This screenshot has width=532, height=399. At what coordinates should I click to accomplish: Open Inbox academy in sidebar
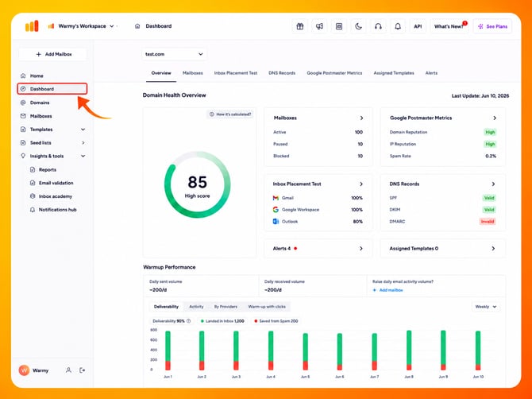coord(56,196)
